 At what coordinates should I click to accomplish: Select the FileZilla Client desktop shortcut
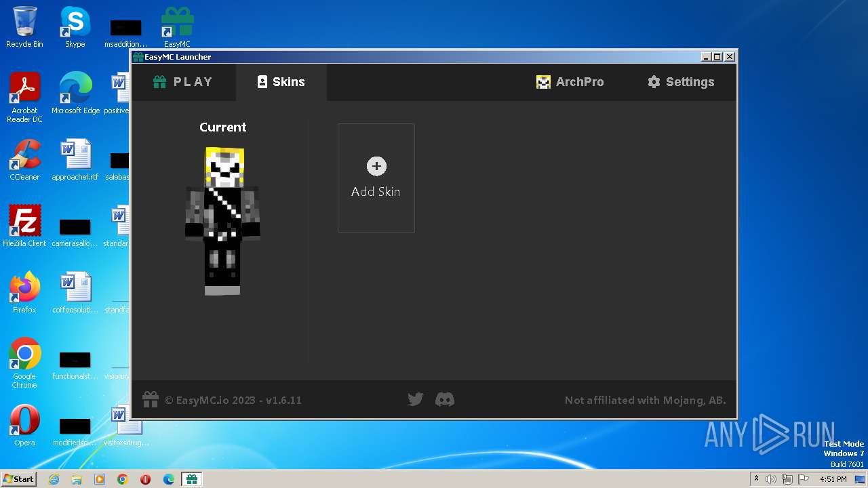coord(24,226)
